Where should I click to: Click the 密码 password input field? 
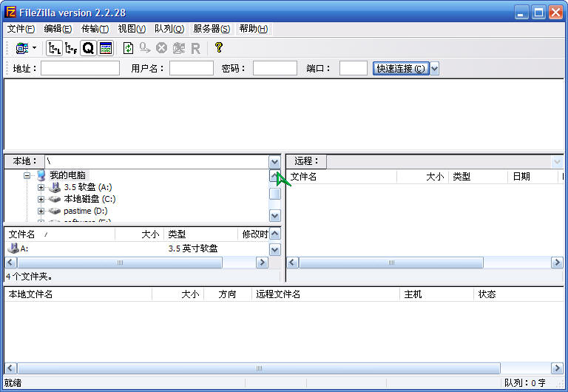(x=275, y=68)
